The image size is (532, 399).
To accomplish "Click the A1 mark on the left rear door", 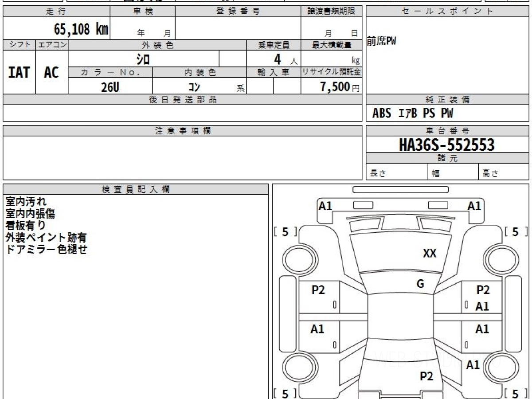I will pyautogui.click(x=317, y=329).
